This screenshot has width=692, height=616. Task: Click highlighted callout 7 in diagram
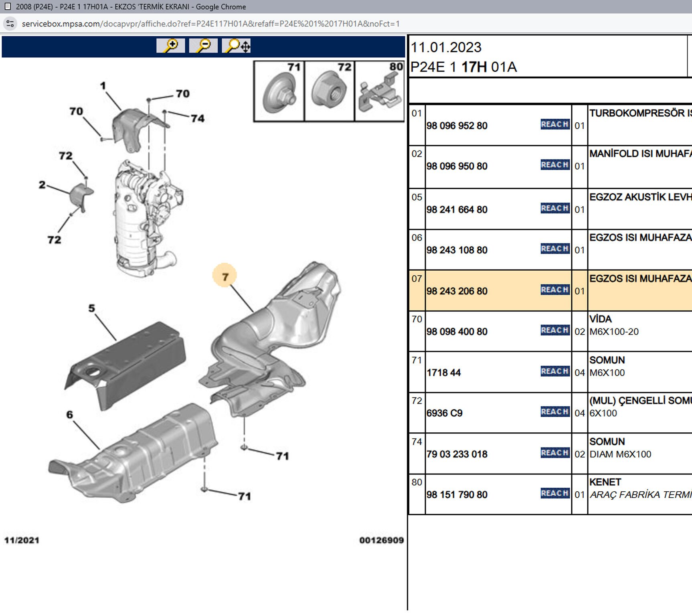click(x=225, y=276)
